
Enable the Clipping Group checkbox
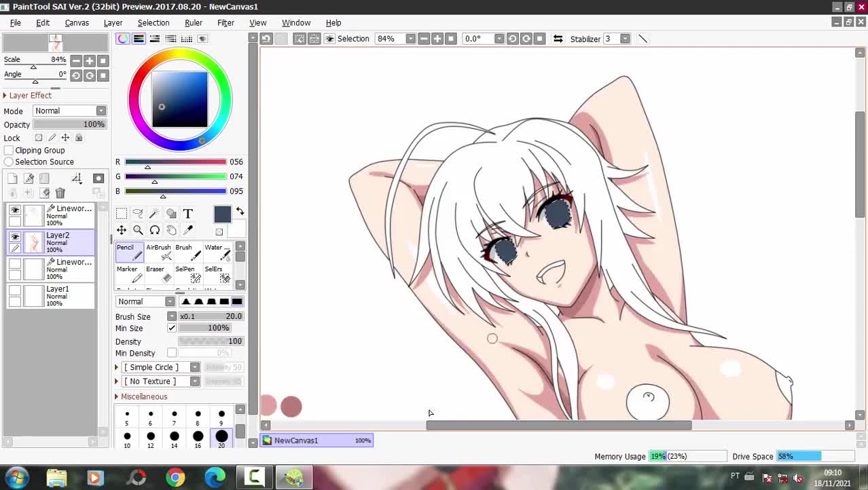[x=9, y=150]
